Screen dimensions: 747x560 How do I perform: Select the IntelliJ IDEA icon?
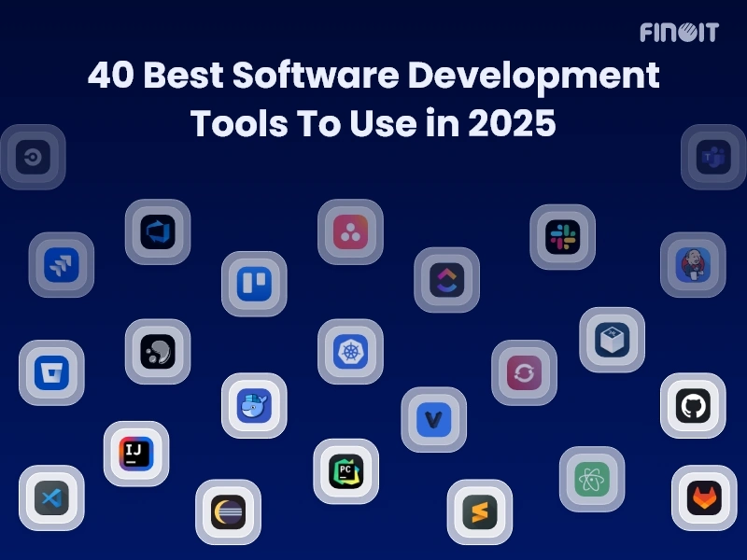tap(136, 454)
